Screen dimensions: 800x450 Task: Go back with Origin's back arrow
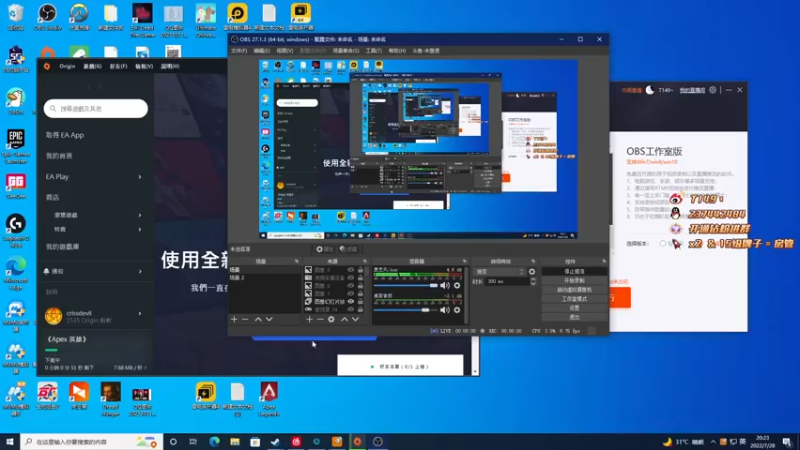point(89,87)
